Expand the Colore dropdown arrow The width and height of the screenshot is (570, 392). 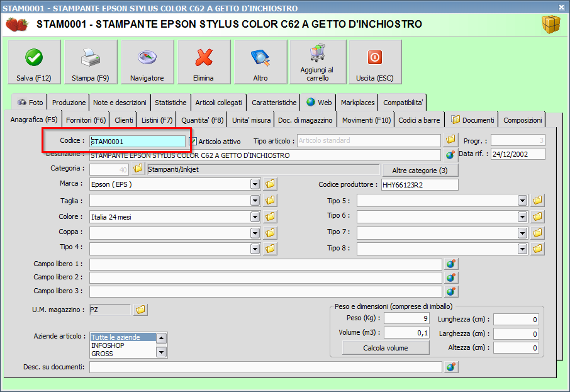[255, 217]
